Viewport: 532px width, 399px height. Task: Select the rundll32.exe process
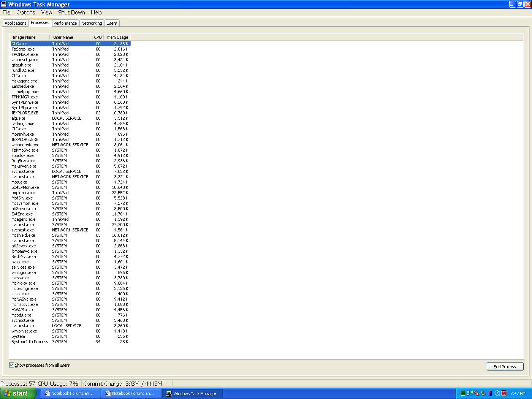(x=71, y=70)
